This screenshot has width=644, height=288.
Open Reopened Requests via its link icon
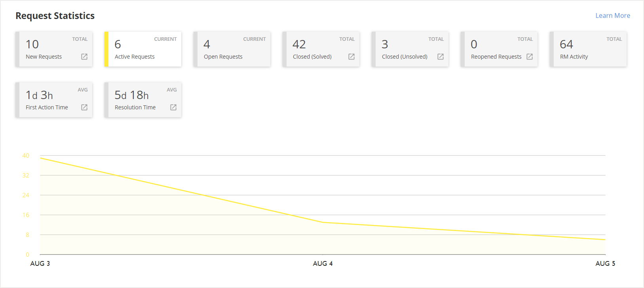pos(530,57)
